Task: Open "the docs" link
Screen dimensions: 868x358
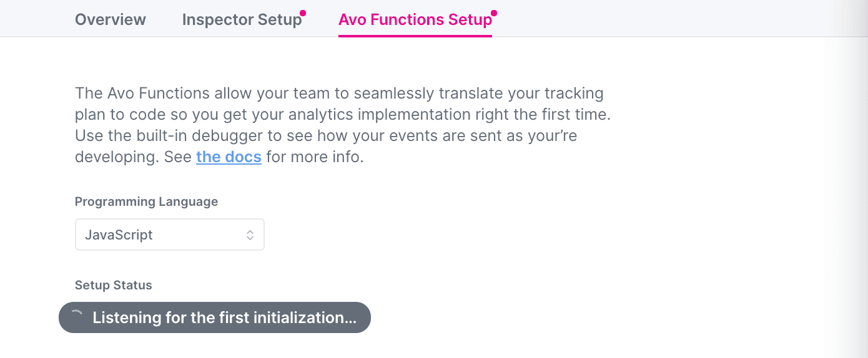Action: (x=229, y=157)
